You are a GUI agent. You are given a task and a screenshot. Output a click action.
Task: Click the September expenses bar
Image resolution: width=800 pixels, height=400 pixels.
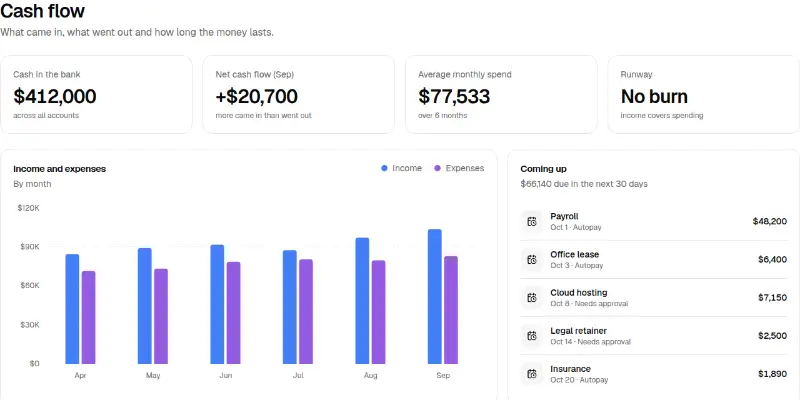pos(451,310)
